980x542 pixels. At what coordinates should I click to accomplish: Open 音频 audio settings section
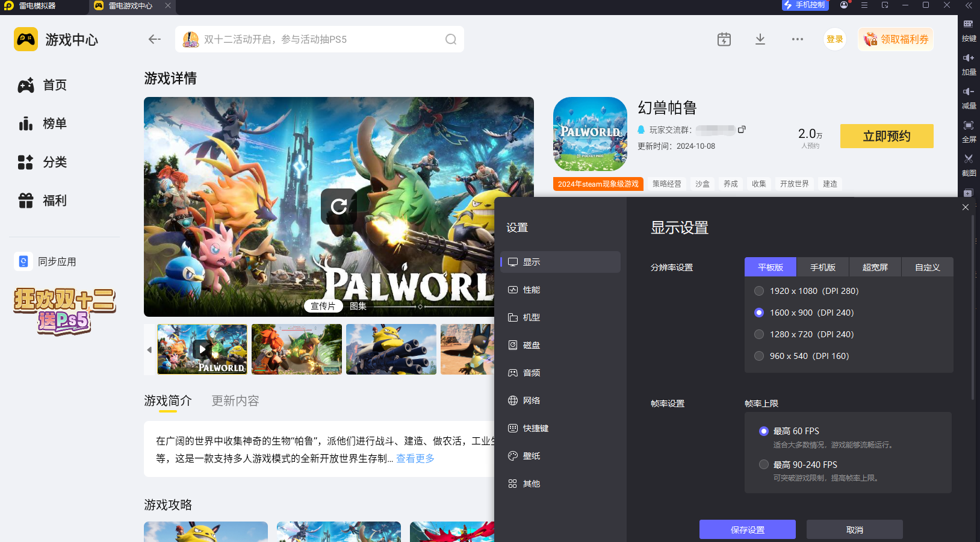coord(560,373)
